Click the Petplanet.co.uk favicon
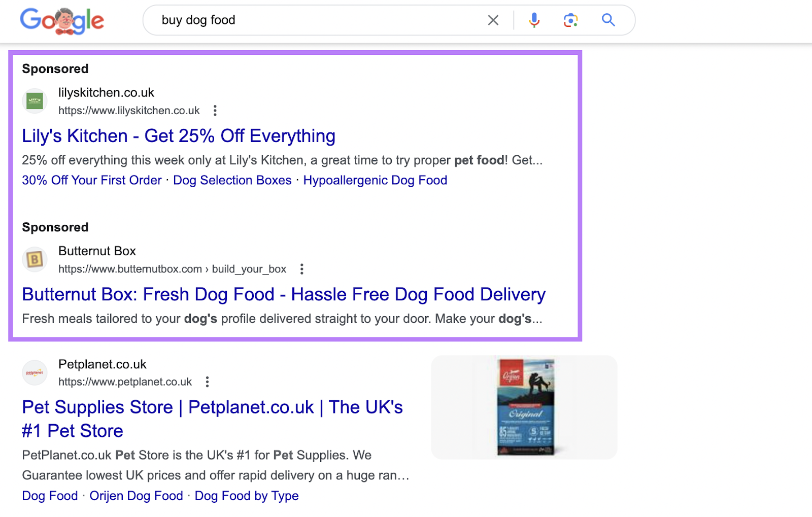812x517 pixels. coord(35,372)
